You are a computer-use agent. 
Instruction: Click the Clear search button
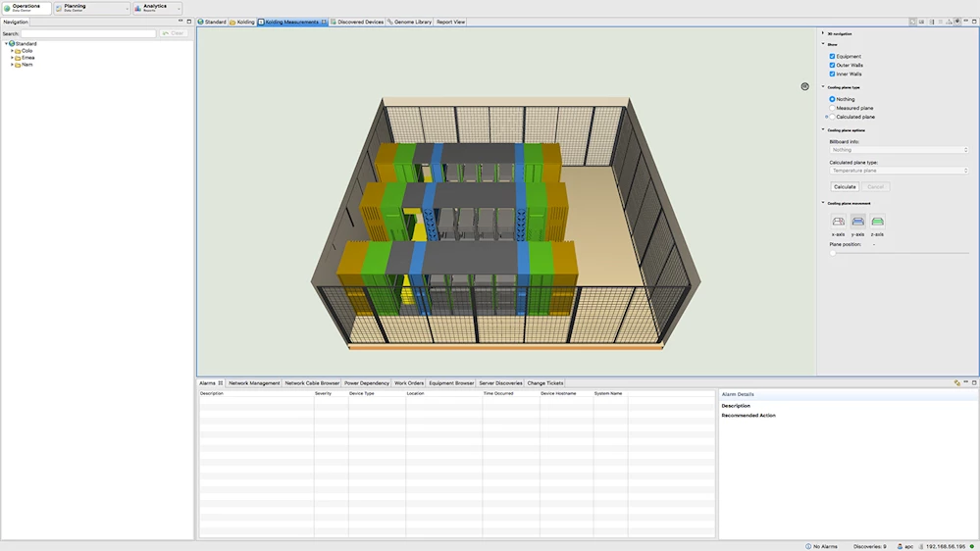pyautogui.click(x=173, y=33)
